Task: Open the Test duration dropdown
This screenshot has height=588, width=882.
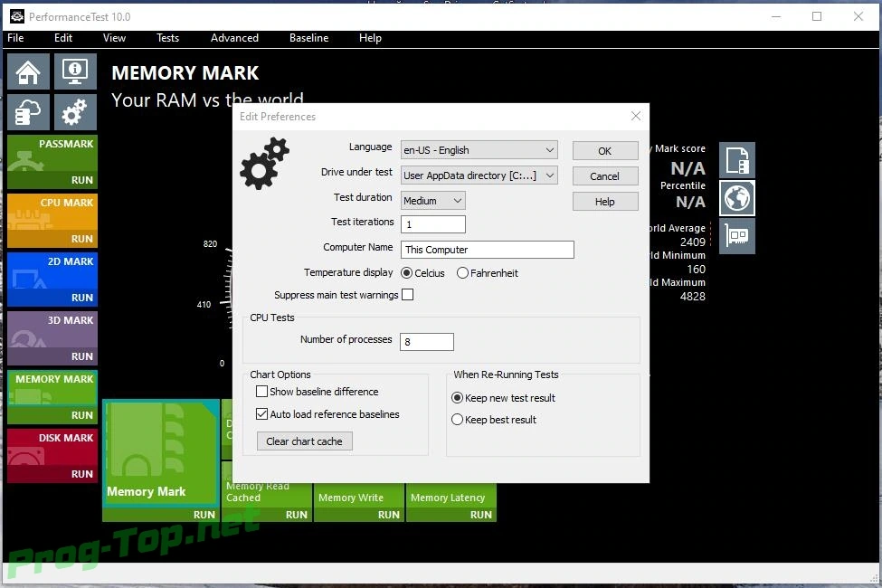Action: (x=433, y=200)
